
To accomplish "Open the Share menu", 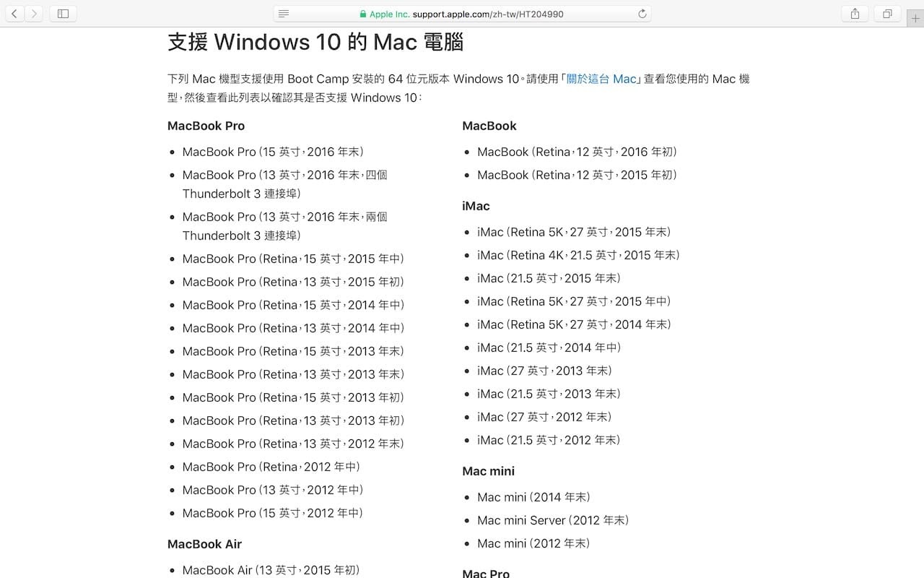I will pos(855,14).
